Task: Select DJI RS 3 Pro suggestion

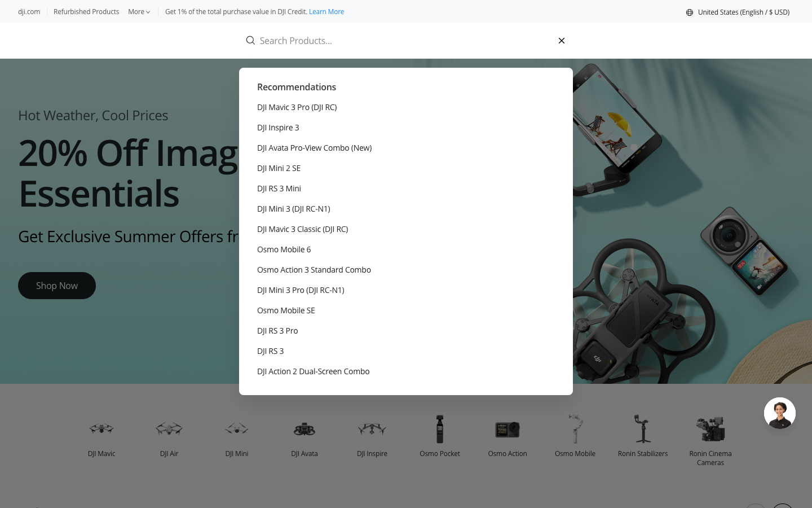Action: point(277,331)
